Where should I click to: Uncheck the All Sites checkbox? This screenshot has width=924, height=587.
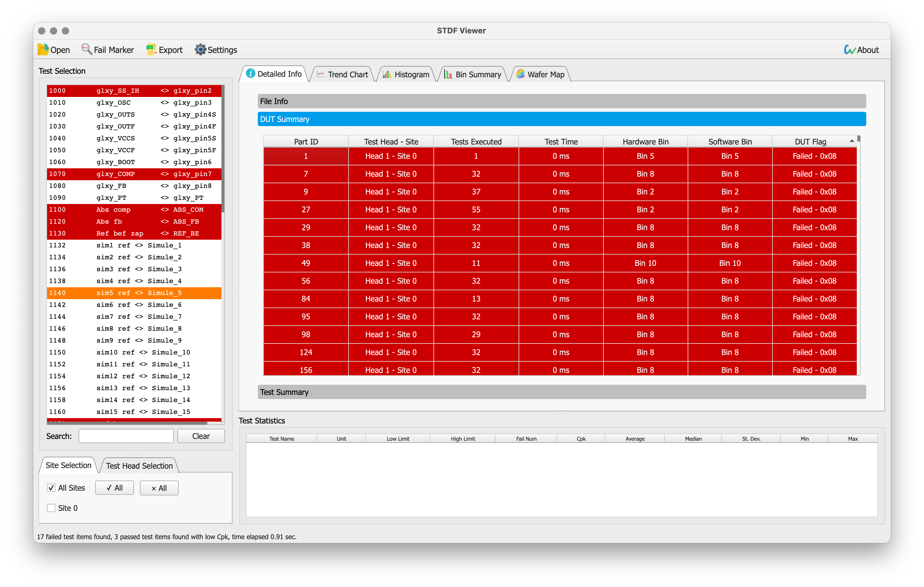point(51,488)
